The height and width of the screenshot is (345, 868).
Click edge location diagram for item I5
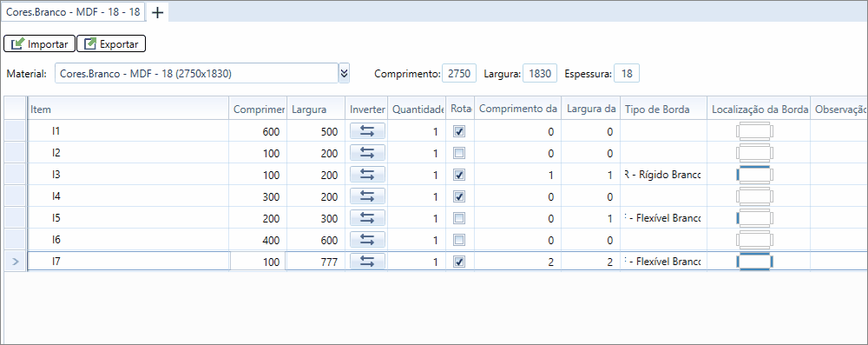(754, 217)
